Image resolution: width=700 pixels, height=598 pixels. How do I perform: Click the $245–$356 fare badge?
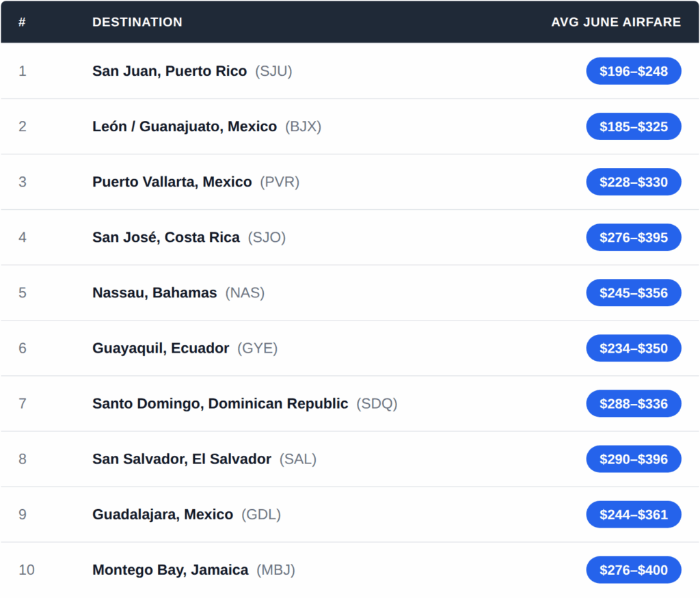click(634, 293)
